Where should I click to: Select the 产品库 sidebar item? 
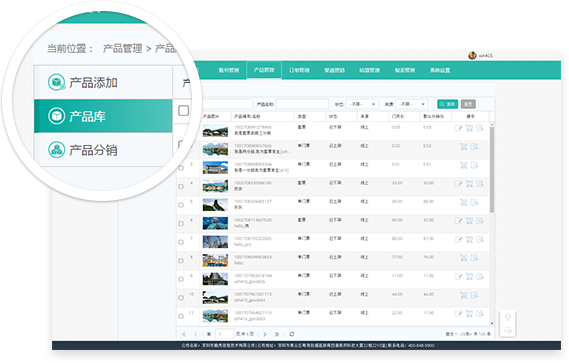pyautogui.click(x=103, y=116)
